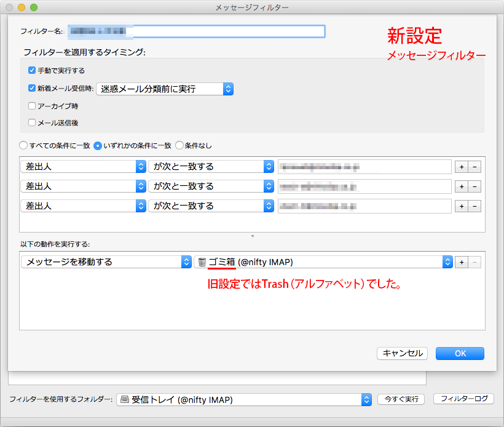Click the フィルター名 text field
Image resolution: width=504 pixels, height=427 pixels.
[x=197, y=31]
